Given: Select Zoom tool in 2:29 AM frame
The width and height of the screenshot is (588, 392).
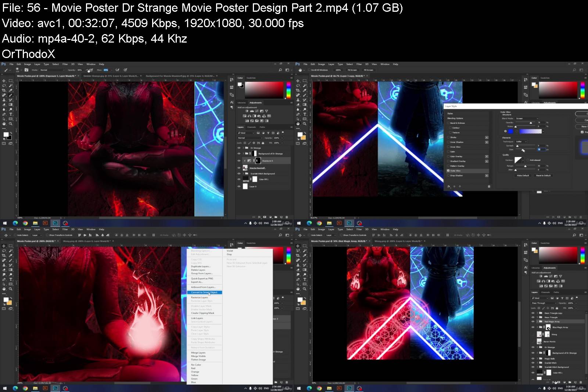Looking at the screenshot, I should coord(305,124).
